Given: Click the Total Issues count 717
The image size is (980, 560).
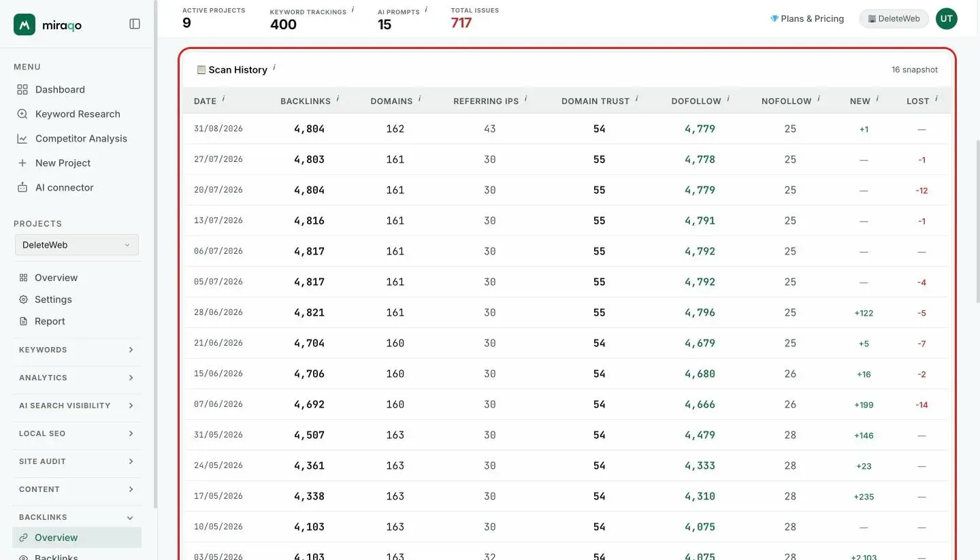Looking at the screenshot, I should pos(461,23).
